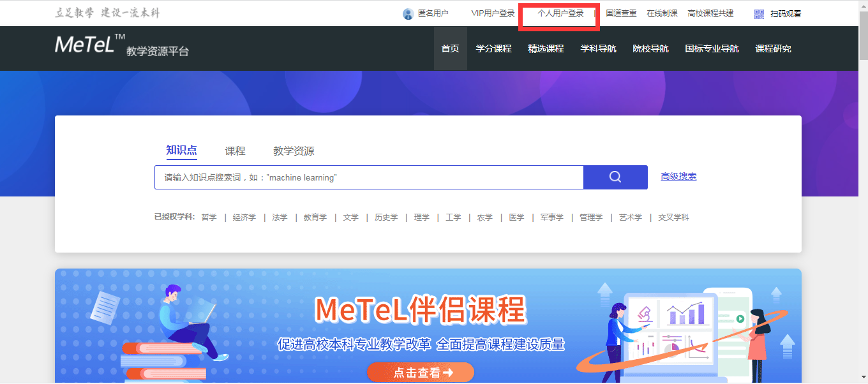Select the 知识点 search tab
The image size is (868, 384).
coord(181,151)
